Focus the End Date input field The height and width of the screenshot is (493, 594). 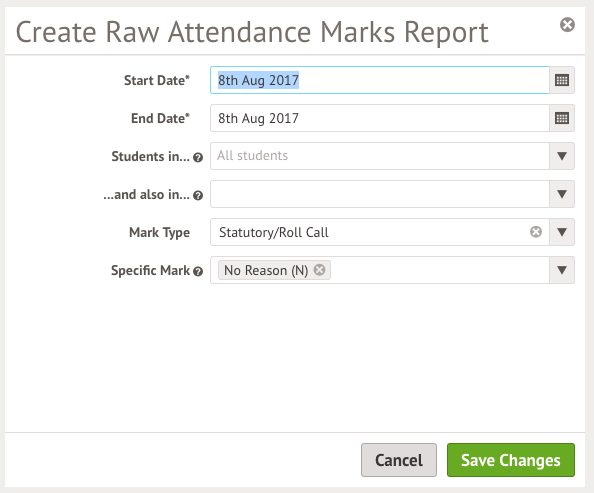click(x=380, y=118)
